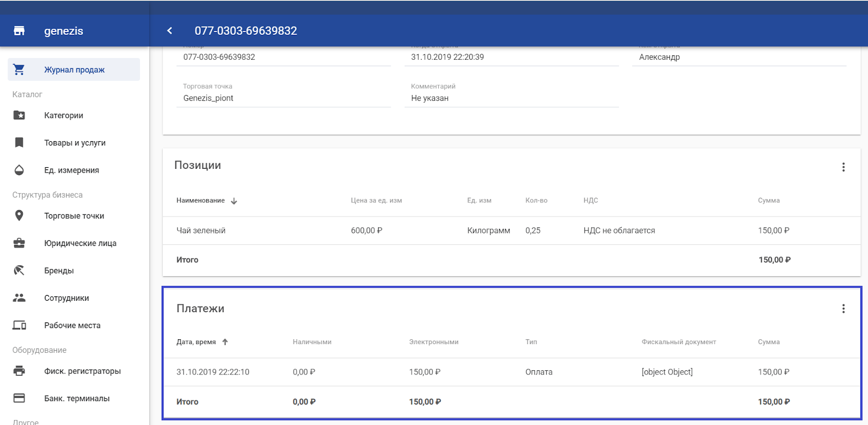Click the Categories folder star icon
This screenshot has width=868, height=425.
(19, 115)
